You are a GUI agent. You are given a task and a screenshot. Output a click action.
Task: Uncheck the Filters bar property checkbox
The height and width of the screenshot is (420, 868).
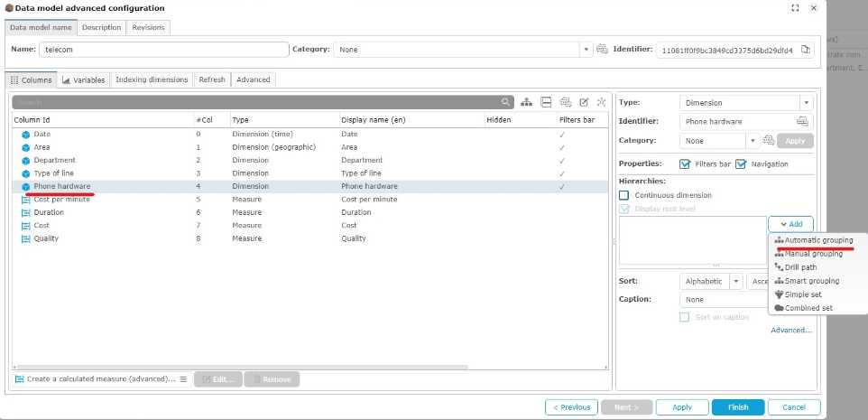[x=686, y=163]
